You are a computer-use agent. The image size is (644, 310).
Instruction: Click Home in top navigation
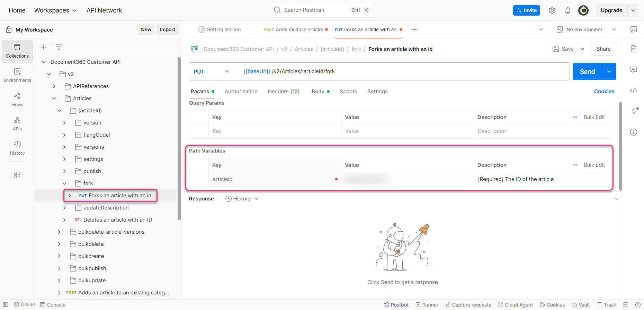pyautogui.click(x=17, y=10)
